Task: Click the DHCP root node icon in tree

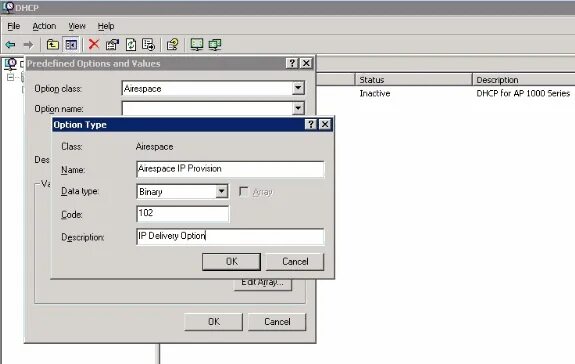Action: click(11, 64)
